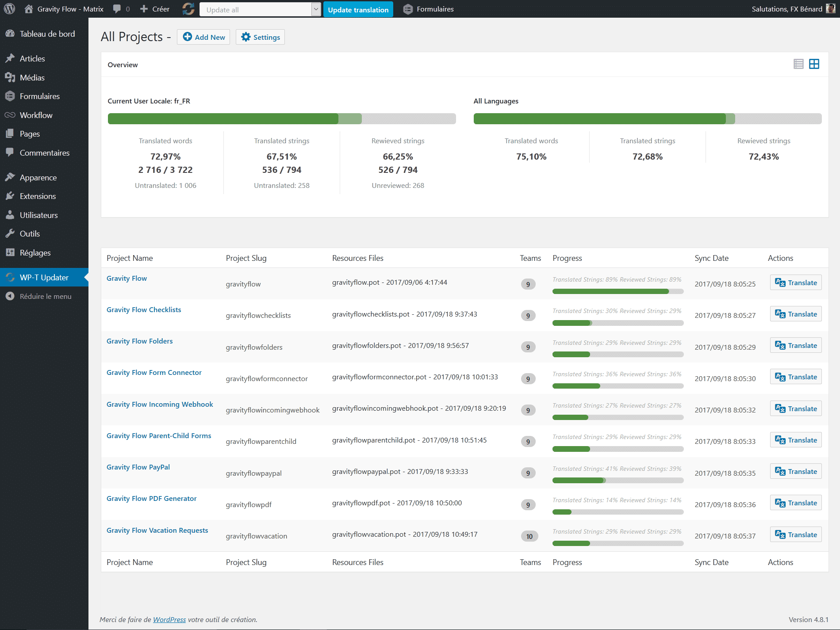This screenshot has width=840, height=630.
Task: Click the home icon for Gravity Flow - Matrix
Action: [29, 9]
